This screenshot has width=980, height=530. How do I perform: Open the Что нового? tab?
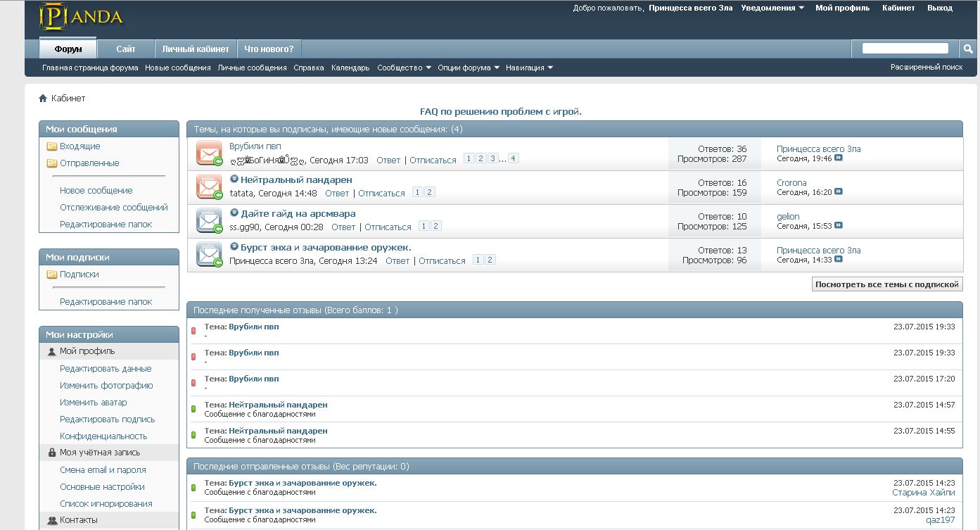tap(269, 49)
